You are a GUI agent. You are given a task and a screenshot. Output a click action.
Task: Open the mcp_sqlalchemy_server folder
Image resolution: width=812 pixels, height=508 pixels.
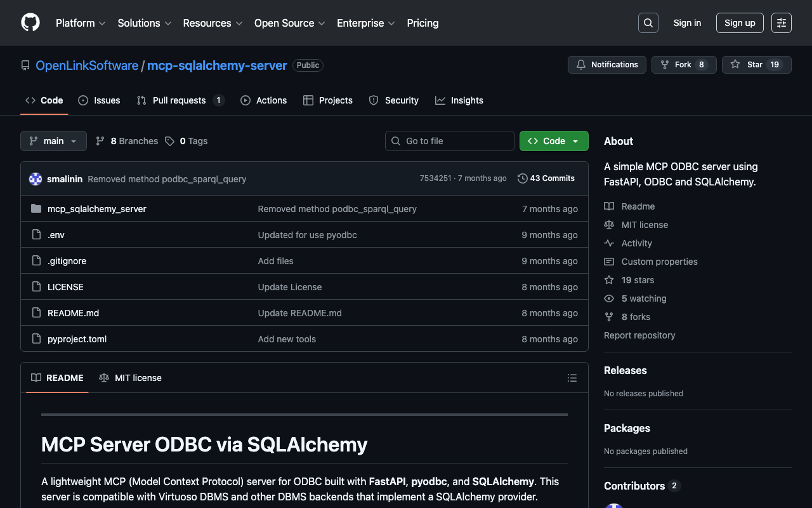(96, 209)
